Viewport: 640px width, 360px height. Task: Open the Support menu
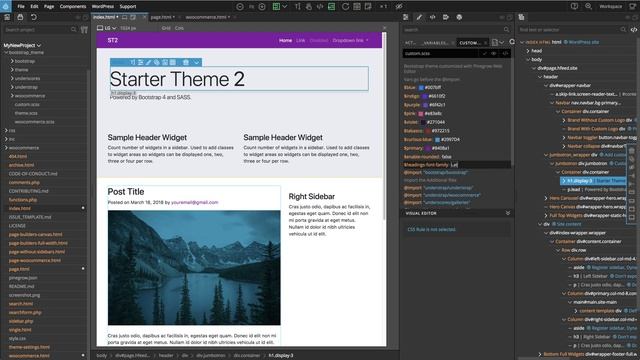(128, 7)
